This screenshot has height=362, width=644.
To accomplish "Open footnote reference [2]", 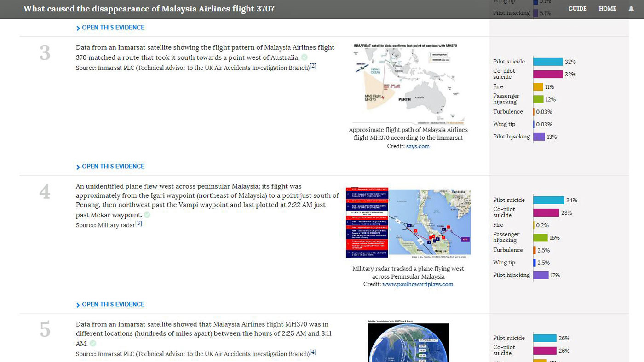I will point(313,66).
